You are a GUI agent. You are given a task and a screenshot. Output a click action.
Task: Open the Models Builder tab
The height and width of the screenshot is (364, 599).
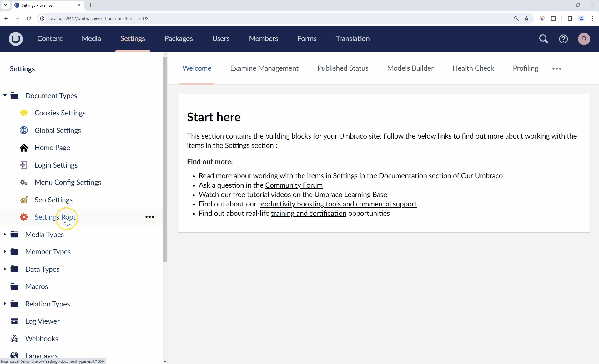pyautogui.click(x=410, y=68)
